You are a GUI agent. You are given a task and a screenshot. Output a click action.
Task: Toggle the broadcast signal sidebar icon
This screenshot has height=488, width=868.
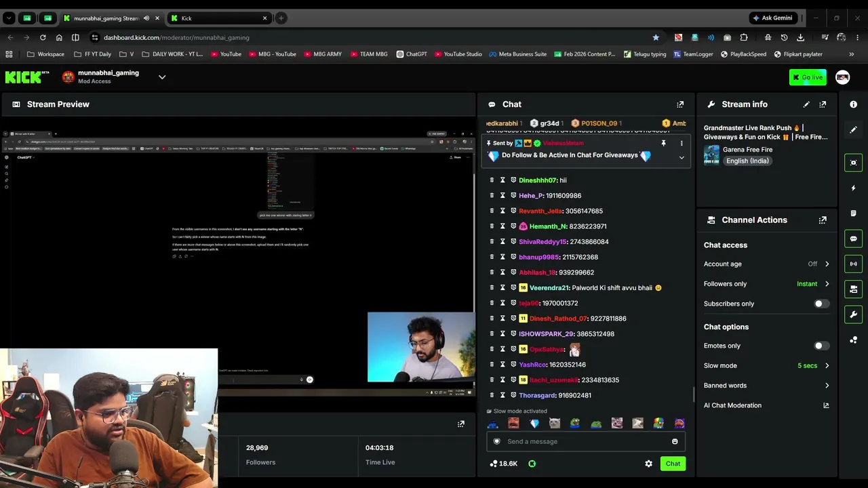[854, 264]
